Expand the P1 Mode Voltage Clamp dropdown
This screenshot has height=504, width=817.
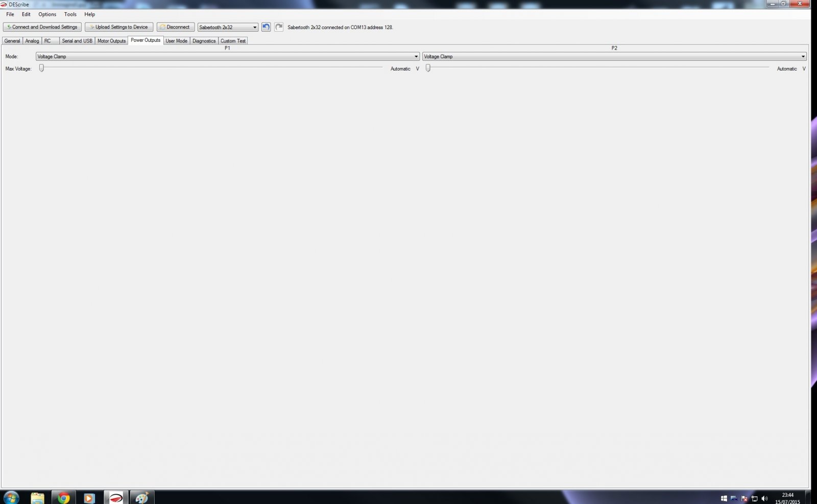(x=227, y=57)
